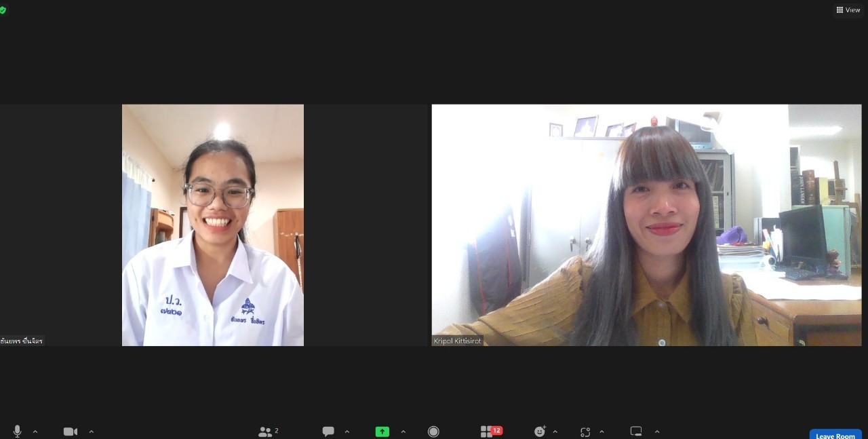This screenshot has width=868, height=439.
Task: Click the green encryption shield icon
Action: tap(3, 10)
